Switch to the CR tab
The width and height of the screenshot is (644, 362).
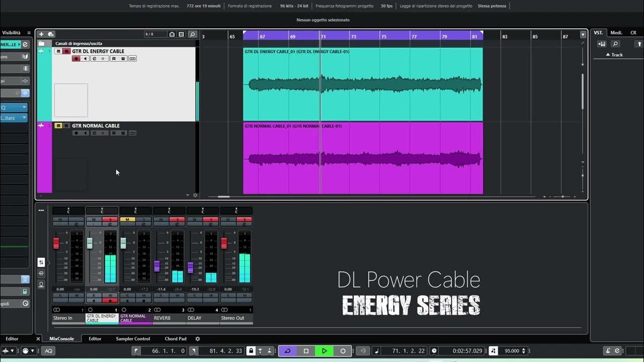coord(633,33)
